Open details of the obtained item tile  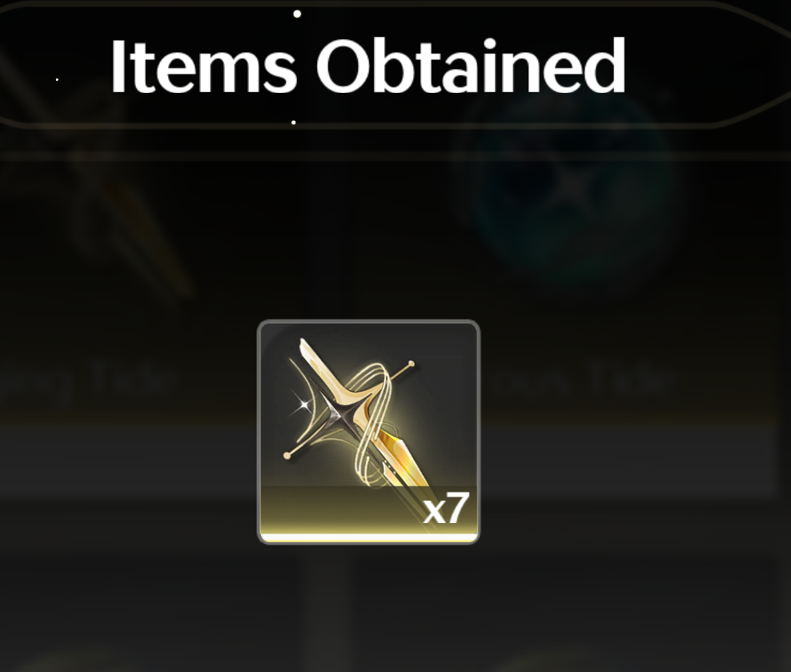point(368,432)
